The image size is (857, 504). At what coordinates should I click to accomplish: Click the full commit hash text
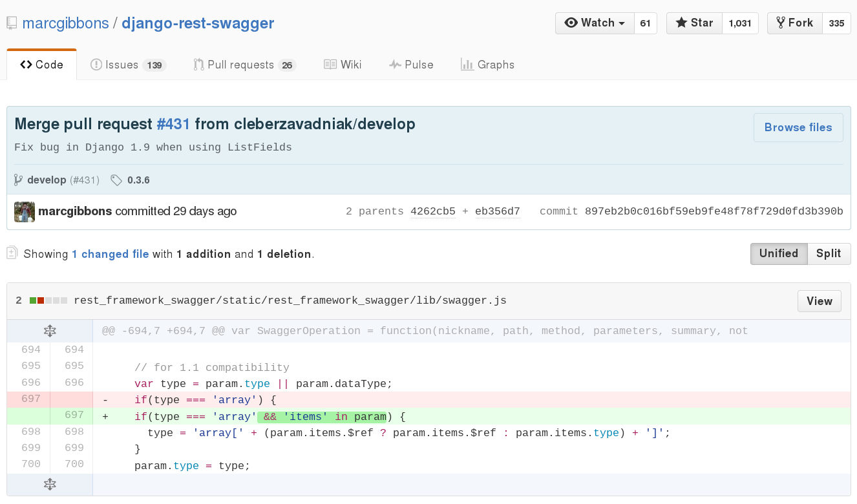pyautogui.click(x=714, y=211)
